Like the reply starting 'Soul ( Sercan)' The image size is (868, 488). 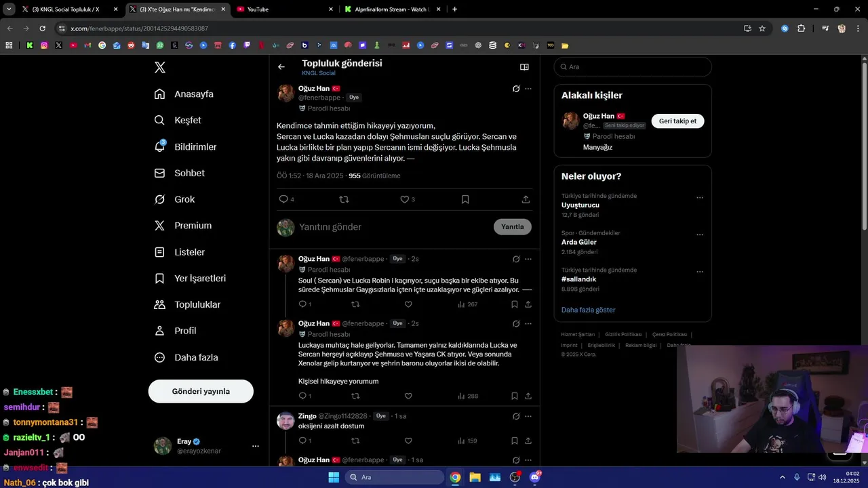point(408,304)
